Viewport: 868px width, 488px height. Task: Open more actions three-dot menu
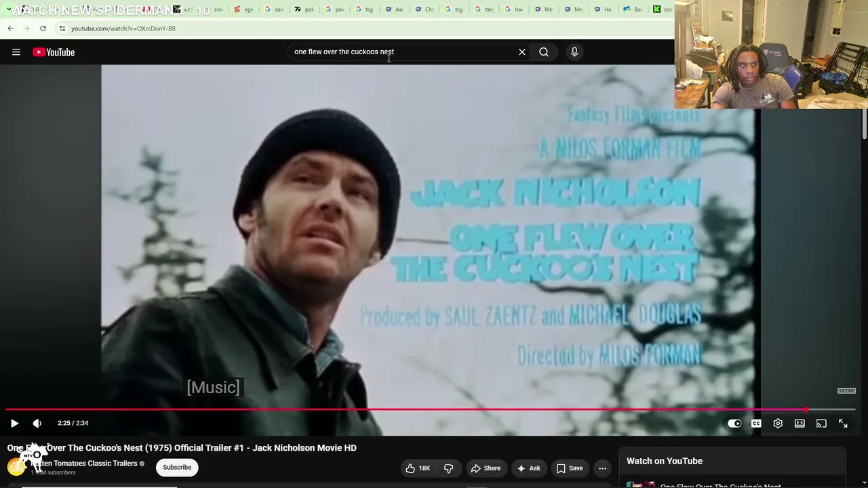[602, 468]
